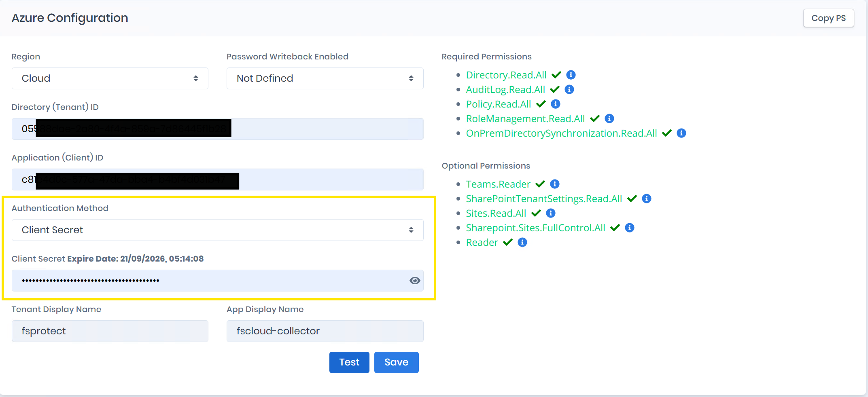Click info icon beside Sharepoint.Sites.FullControl.All
The height and width of the screenshot is (397, 868).
point(629,228)
